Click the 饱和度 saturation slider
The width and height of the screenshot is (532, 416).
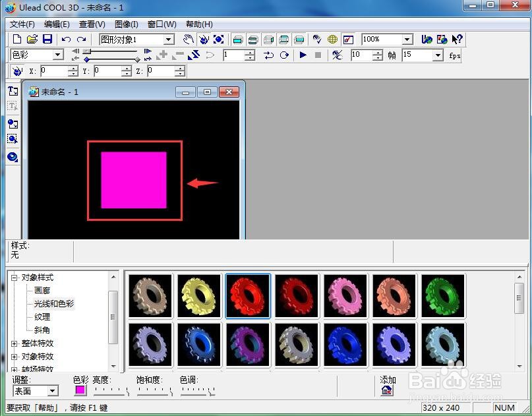[x=155, y=392]
